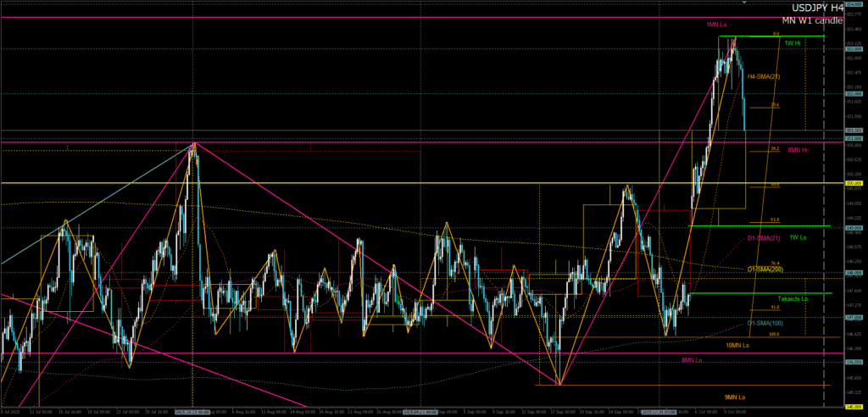Viewport: 868px width, 417px height.
Task: Click the highlighted July date marker on time axis
Action: 192,411
